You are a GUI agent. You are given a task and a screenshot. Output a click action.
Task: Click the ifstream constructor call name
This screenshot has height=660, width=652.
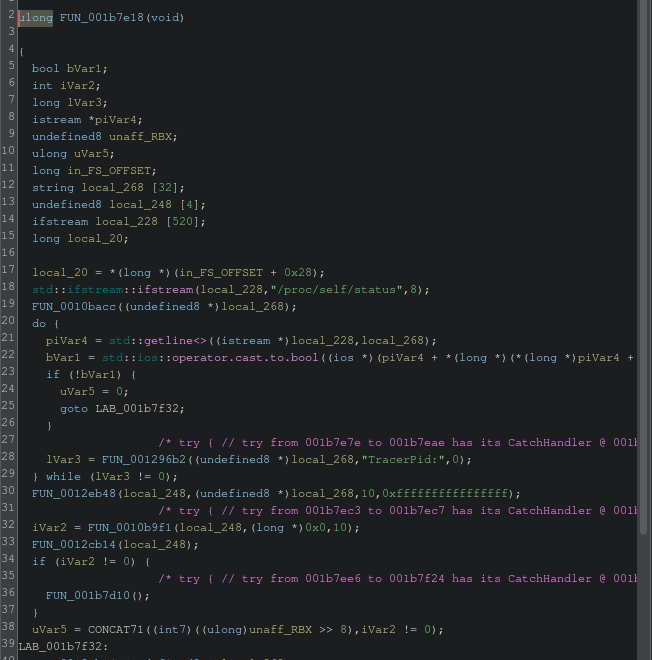(165, 290)
